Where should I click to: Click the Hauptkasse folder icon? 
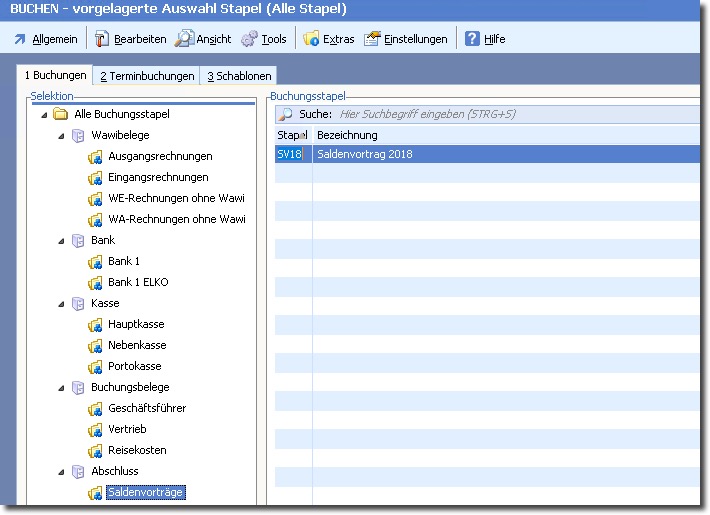coord(96,325)
